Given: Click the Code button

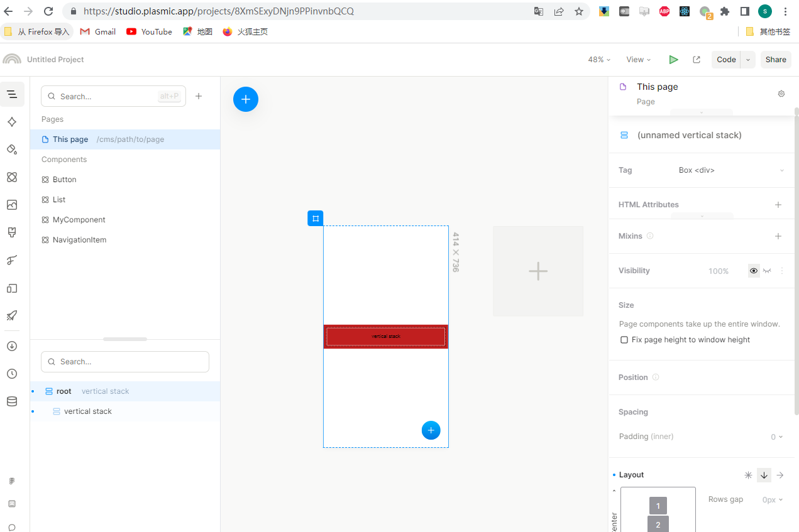Looking at the screenshot, I should [726, 60].
